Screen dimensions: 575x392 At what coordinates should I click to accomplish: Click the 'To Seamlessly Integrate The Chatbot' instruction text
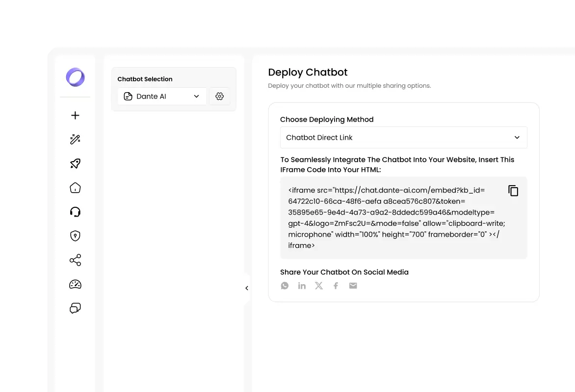pos(397,165)
